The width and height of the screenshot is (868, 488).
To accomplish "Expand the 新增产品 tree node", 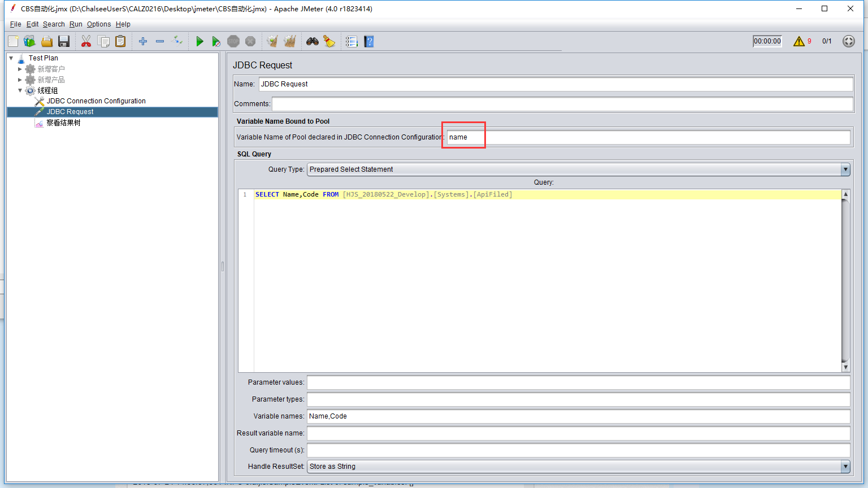I will (x=20, y=80).
